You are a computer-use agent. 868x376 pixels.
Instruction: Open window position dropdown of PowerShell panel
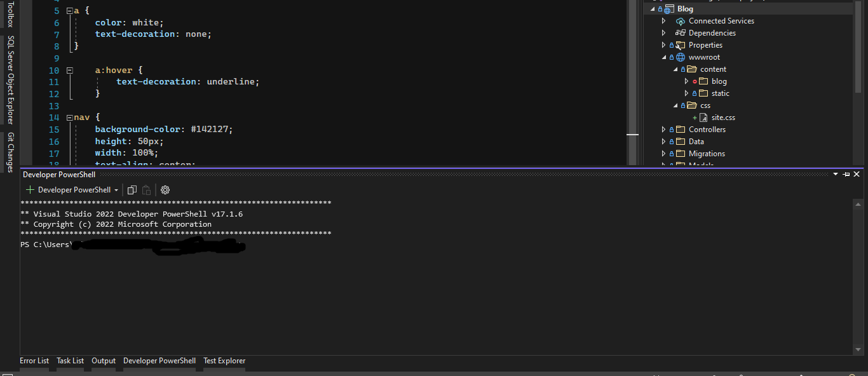point(836,174)
